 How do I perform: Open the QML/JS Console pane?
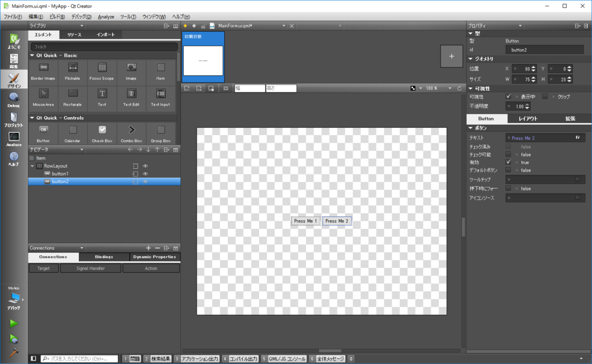pyautogui.click(x=283, y=359)
